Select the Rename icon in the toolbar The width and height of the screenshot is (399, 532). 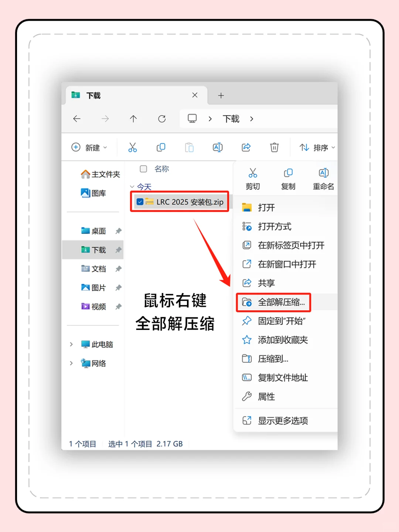(x=217, y=147)
